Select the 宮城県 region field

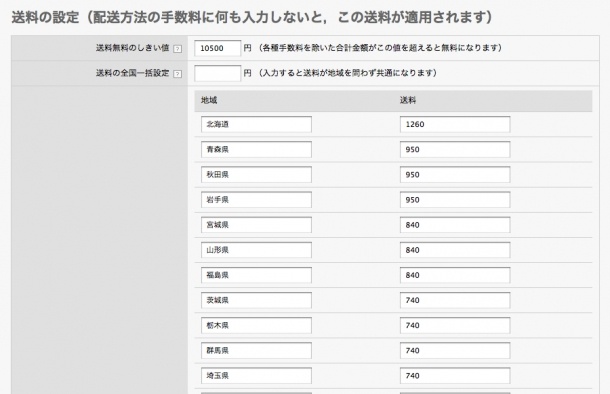(x=256, y=225)
